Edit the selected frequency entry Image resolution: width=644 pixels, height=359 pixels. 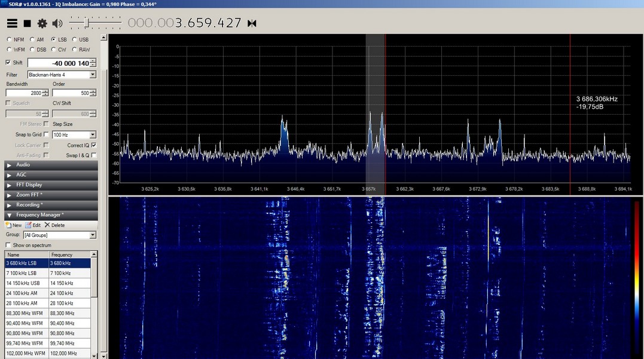33,225
